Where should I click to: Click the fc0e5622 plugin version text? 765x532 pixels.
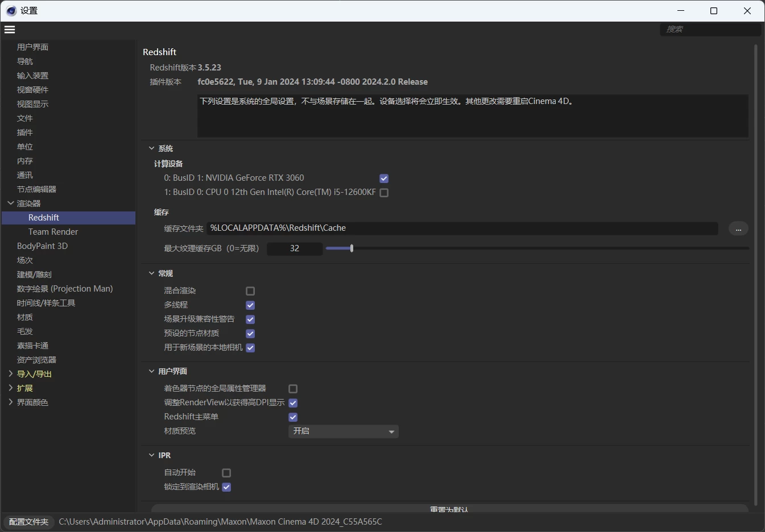(x=312, y=82)
